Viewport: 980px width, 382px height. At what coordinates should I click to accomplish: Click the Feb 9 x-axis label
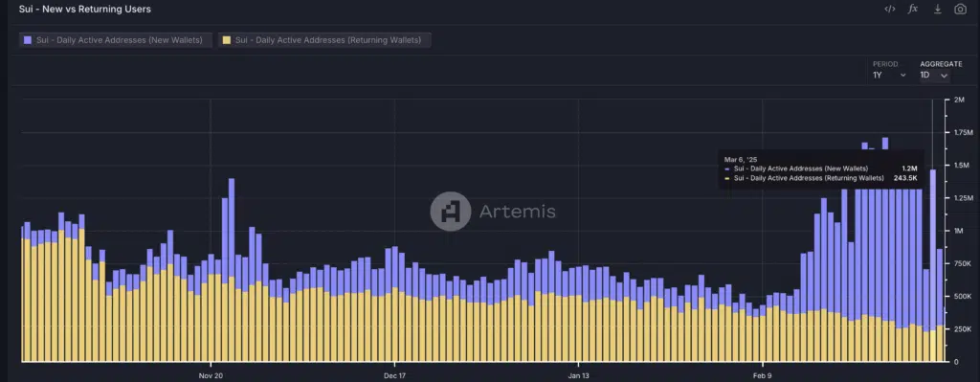763,375
